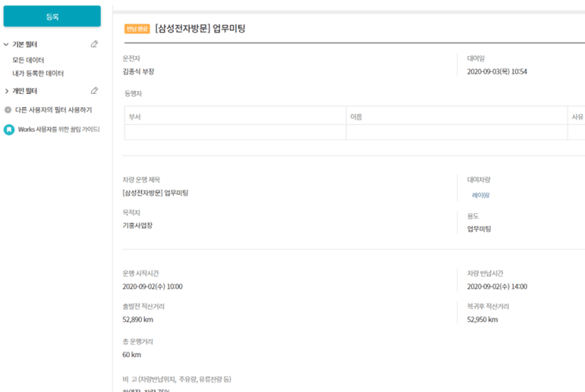Click gear icon for other users' filters
The height and width of the screenshot is (392, 585).
(8, 110)
